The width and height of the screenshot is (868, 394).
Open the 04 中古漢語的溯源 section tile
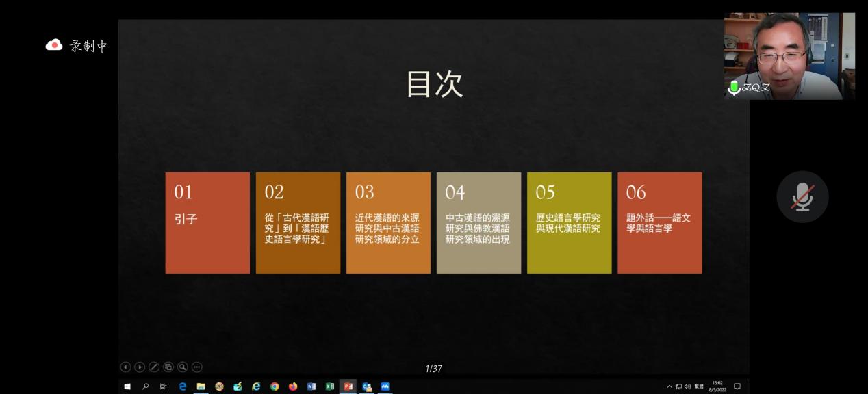coord(478,222)
